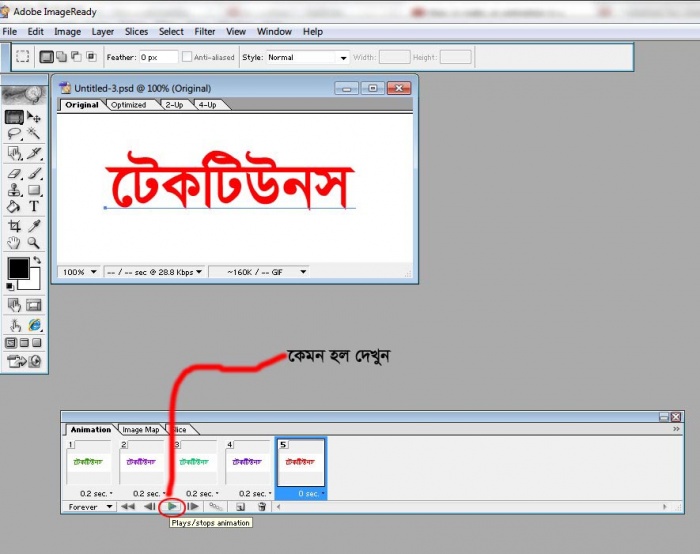Step to next animation frame
The image size is (700, 554).
[x=193, y=507]
